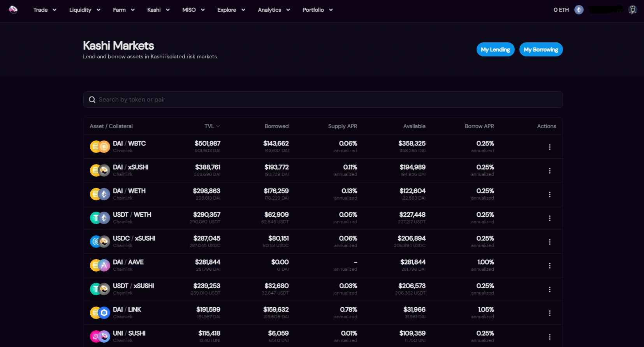Image resolution: width=644 pixels, height=347 pixels.
Task: Open the wallet avatar icon
Action: point(633,10)
